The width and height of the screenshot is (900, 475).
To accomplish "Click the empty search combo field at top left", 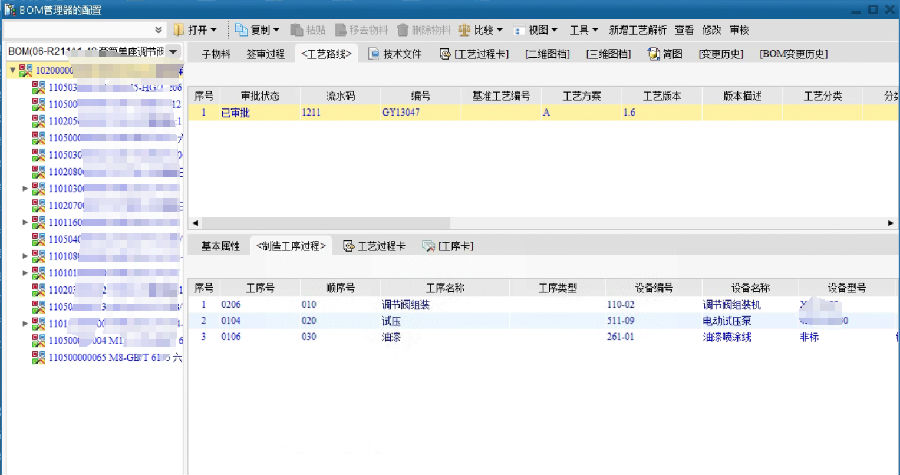I will pos(78,30).
